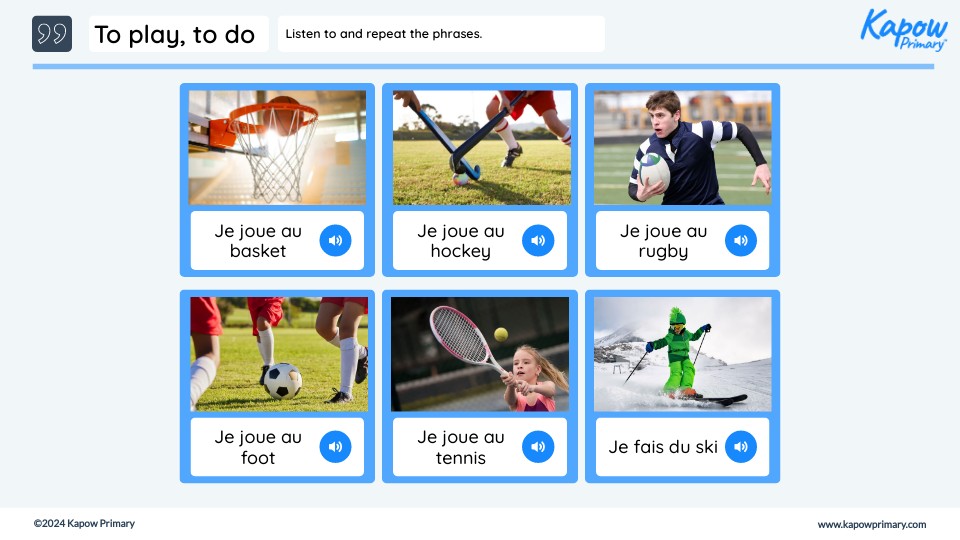Open the www.kapowprimary.com link
This screenshot has height=540, width=960.
point(872,524)
